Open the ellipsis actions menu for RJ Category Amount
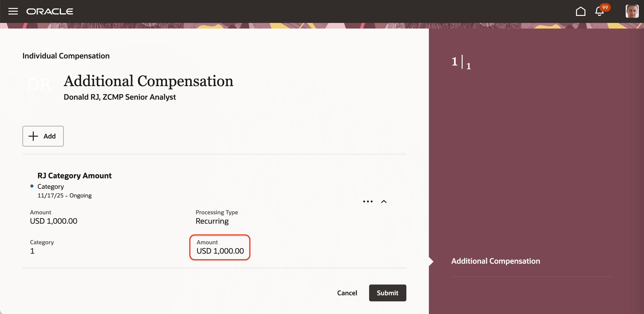This screenshot has width=644, height=314. coord(367,201)
